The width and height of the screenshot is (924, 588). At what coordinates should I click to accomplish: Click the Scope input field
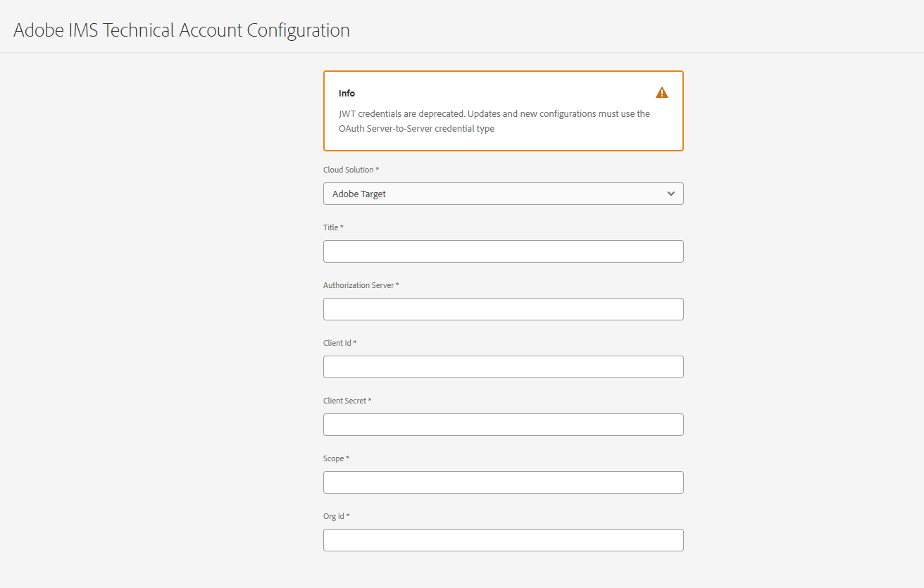(x=503, y=482)
